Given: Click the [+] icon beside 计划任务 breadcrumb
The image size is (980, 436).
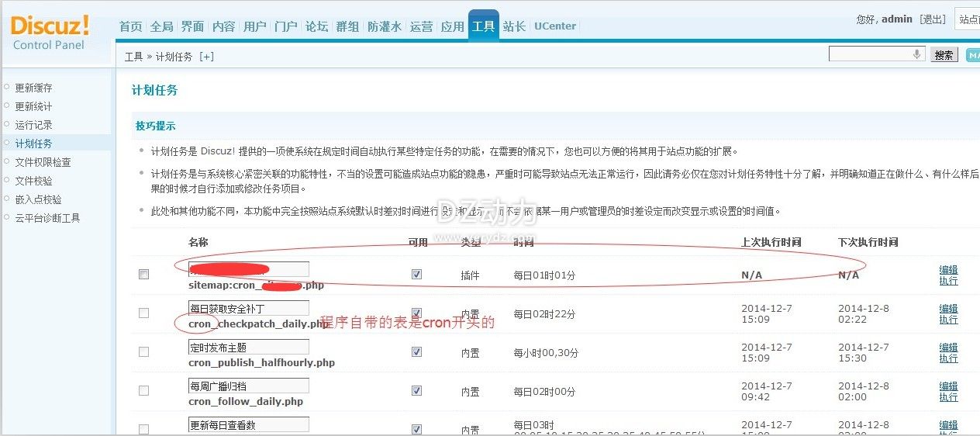Looking at the screenshot, I should click(206, 57).
